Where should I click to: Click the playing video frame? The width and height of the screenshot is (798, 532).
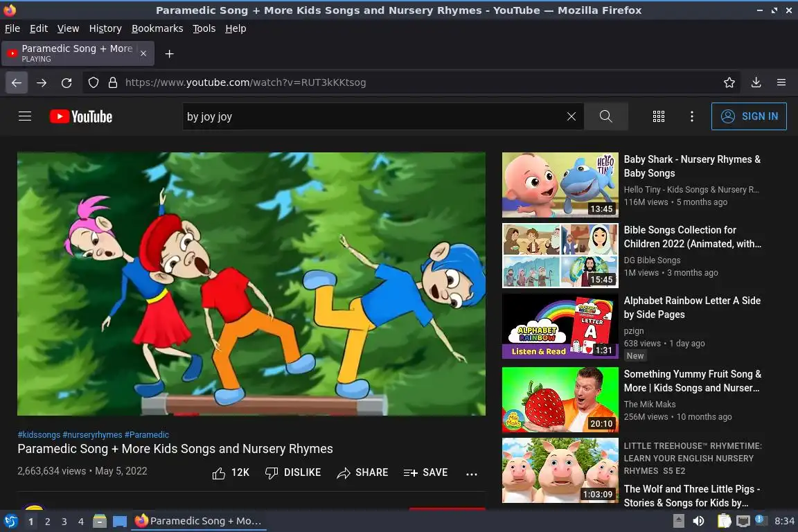pyautogui.click(x=251, y=283)
